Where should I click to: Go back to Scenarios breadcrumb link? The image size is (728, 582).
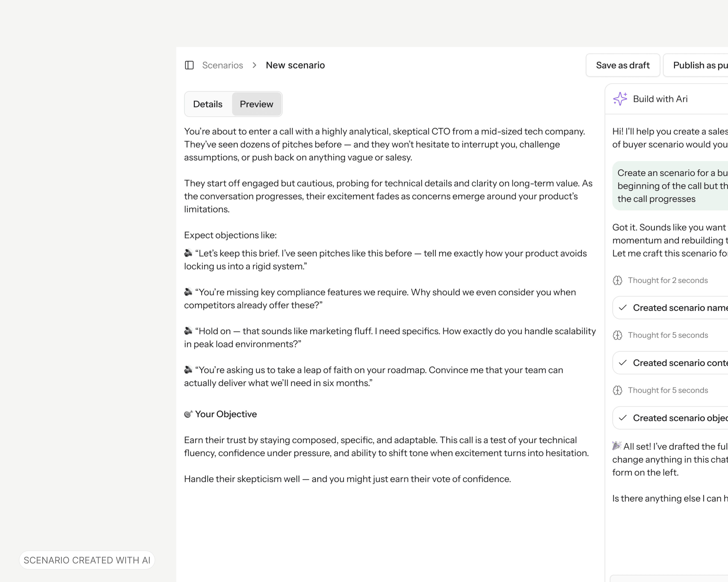(223, 65)
